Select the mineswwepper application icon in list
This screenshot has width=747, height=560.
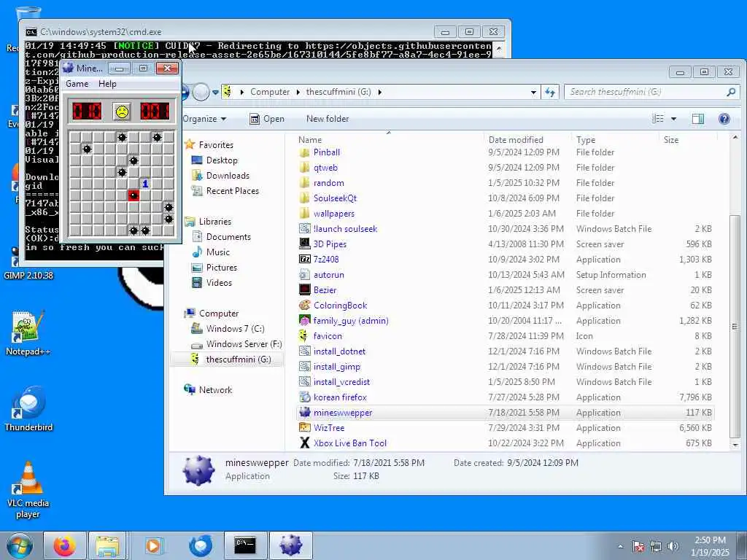click(304, 413)
